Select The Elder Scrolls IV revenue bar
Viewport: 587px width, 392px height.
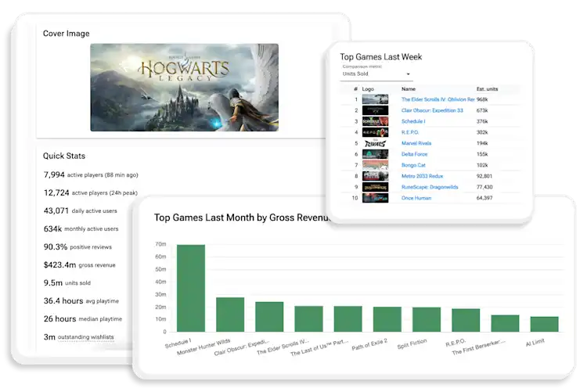pos(309,318)
